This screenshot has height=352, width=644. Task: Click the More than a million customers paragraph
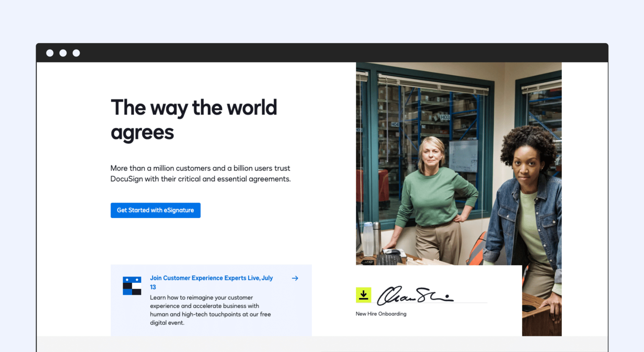(x=200, y=174)
